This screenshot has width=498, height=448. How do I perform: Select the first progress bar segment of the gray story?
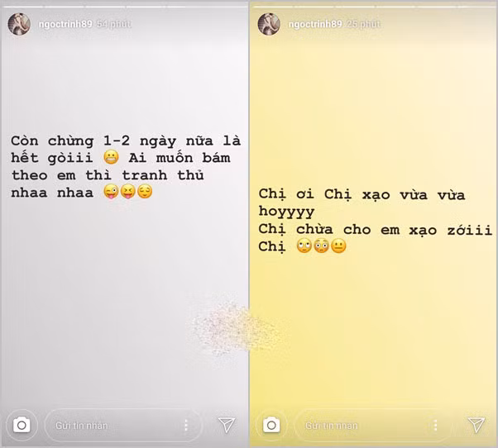pyautogui.click(x=22, y=6)
